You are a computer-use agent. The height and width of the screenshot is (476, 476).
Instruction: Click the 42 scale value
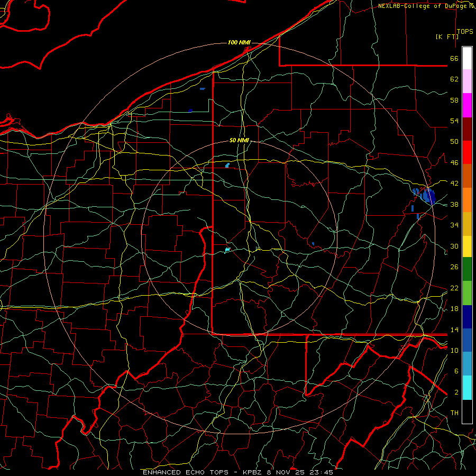coord(454,184)
